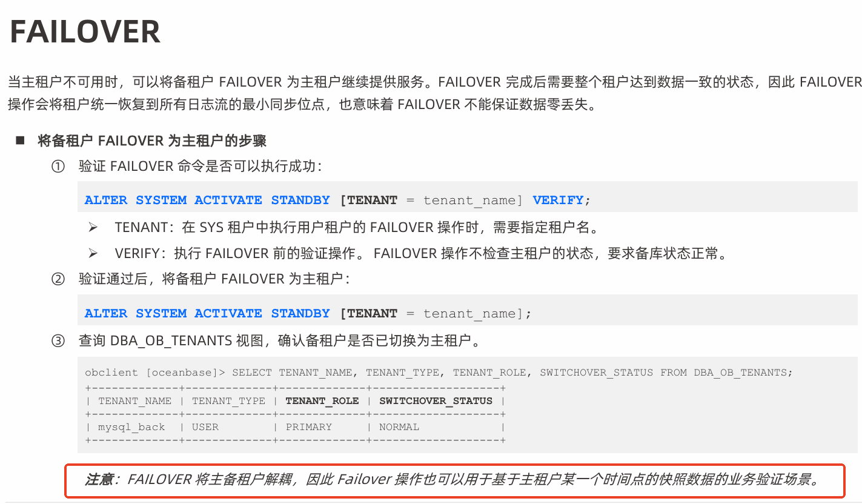862x504 pixels.
Task: Click the bold TENANT_ROLE column header
Action: (322, 401)
